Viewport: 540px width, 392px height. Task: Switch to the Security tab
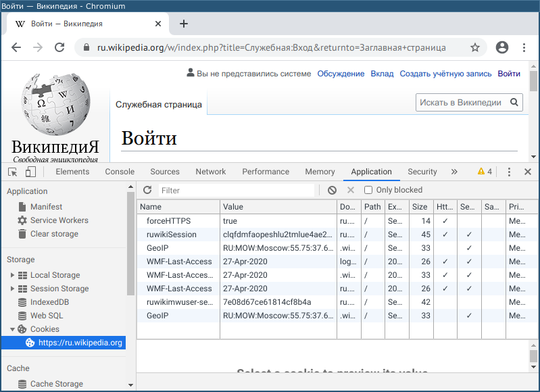click(x=422, y=172)
